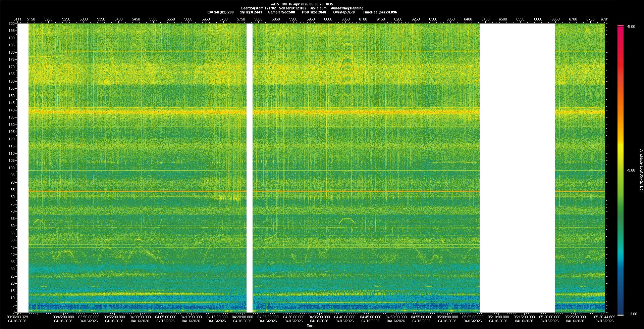The width and height of the screenshot is (644, 329).
Task: Select the Cutoff(Hz):200 header text
Action: (x=220, y=12)
